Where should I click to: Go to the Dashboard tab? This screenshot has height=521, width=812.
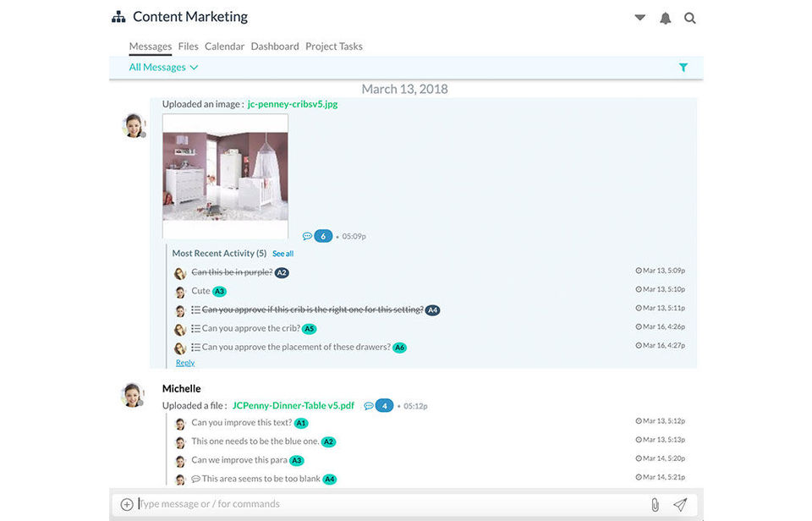coord(275,46)
